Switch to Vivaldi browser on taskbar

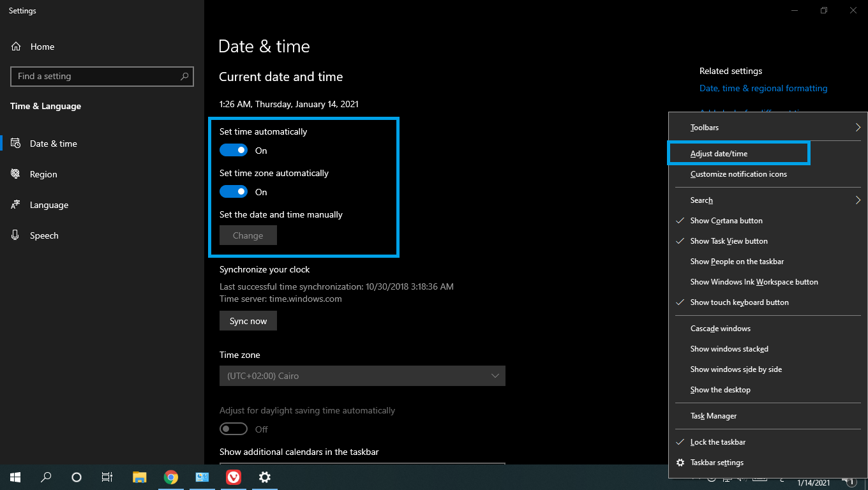(234, 477)
